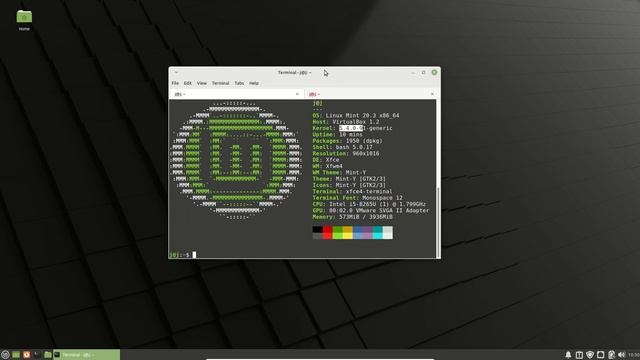Click the 'Memory: 573MiB / 3936MiB' line
This screenshot has width=640, height=360.
pos(353,217)
